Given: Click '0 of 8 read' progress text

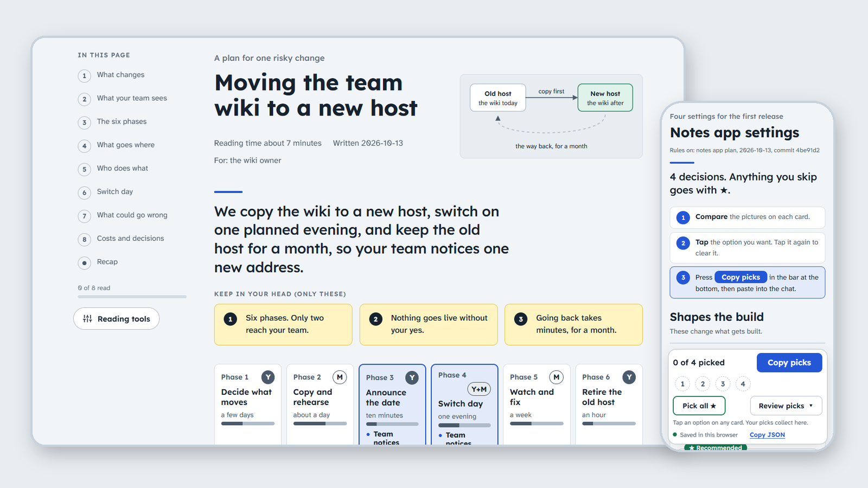Looking at the screenshot, I should pyautogui.click(x=94, y=288).
